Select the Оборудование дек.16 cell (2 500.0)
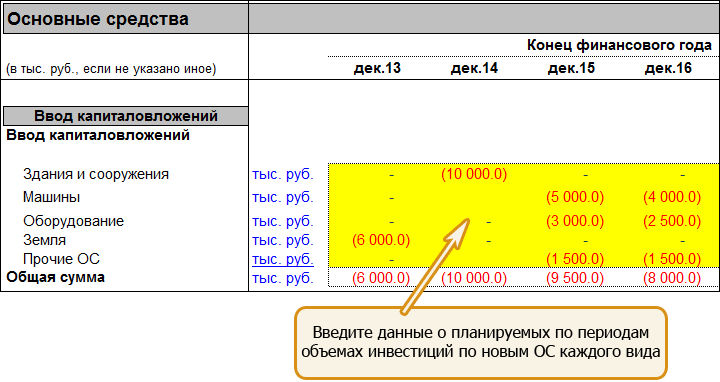 (672, 221)
